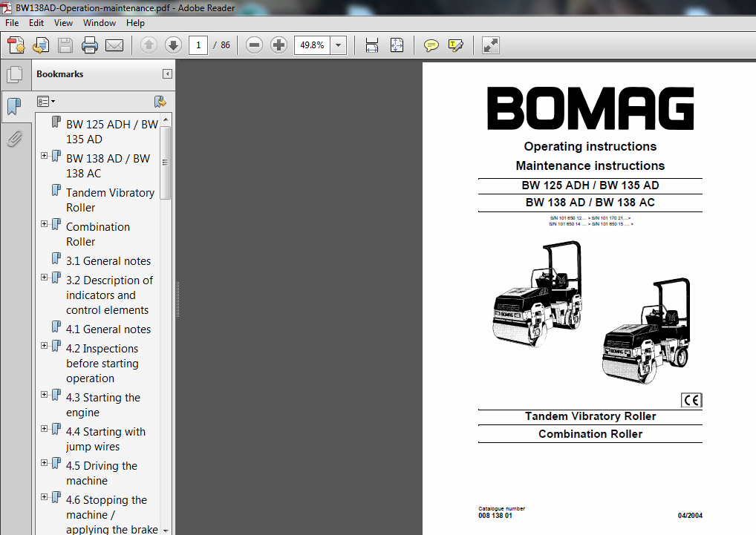The image size is (756, 535).
Task: Click the BOMAG logo on the page
Action: point(590,108)
